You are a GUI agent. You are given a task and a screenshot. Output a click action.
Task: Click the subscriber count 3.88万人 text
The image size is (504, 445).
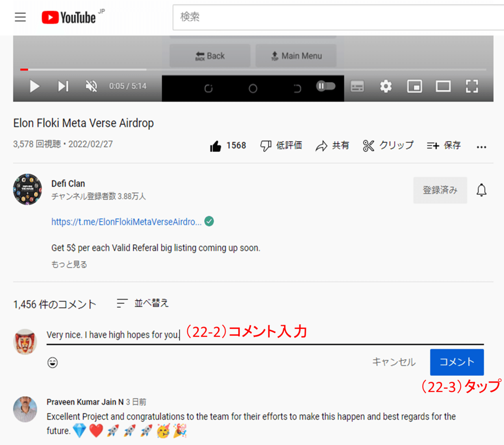[x=98, y=196]
